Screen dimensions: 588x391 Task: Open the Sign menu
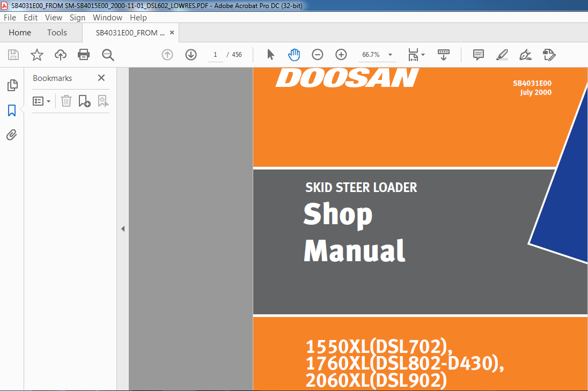(x=77, y=18)
